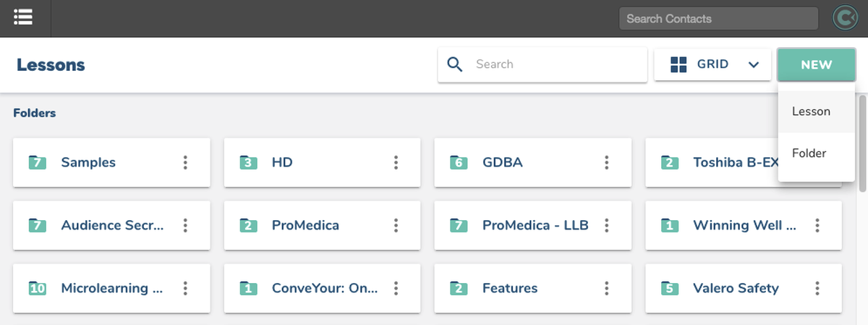Open options menu for ProMedica folder
The height and width of the screenshot is (325, 868).
click(396, 226)
